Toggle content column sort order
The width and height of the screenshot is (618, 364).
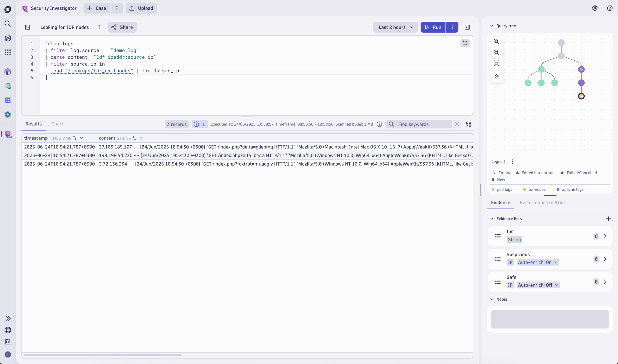134,138
